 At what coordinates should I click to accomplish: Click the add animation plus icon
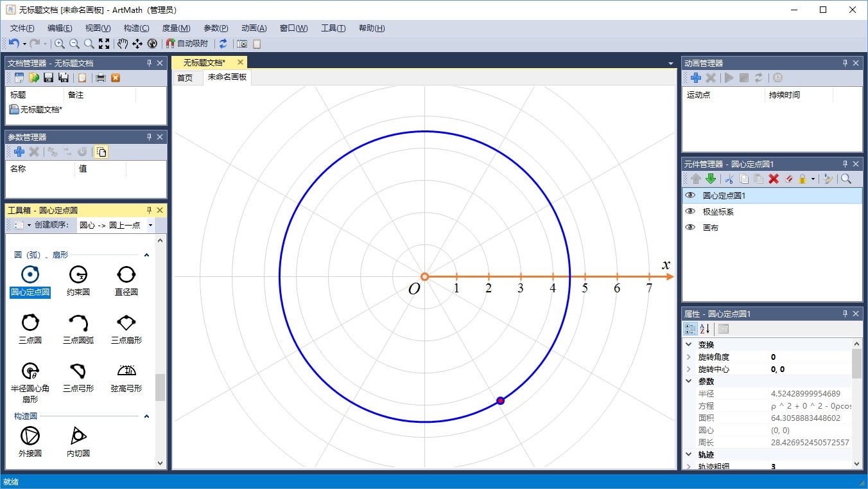[695, 78]
